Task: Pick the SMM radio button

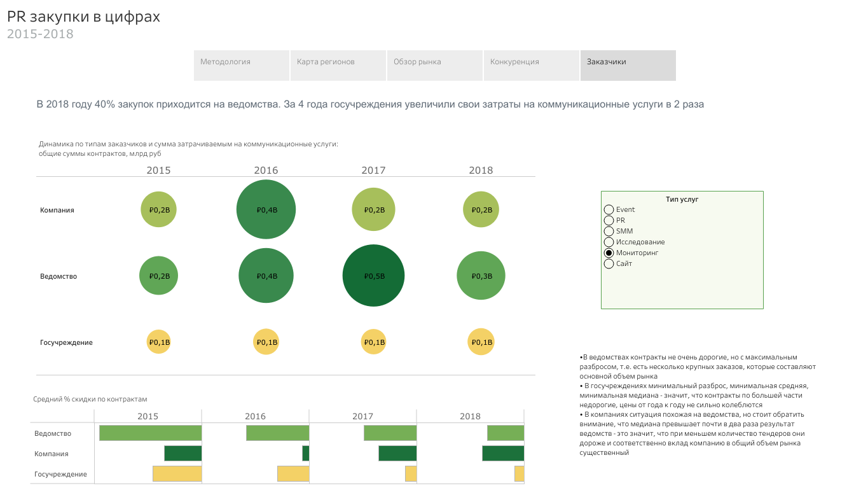Action: point(609,231)
